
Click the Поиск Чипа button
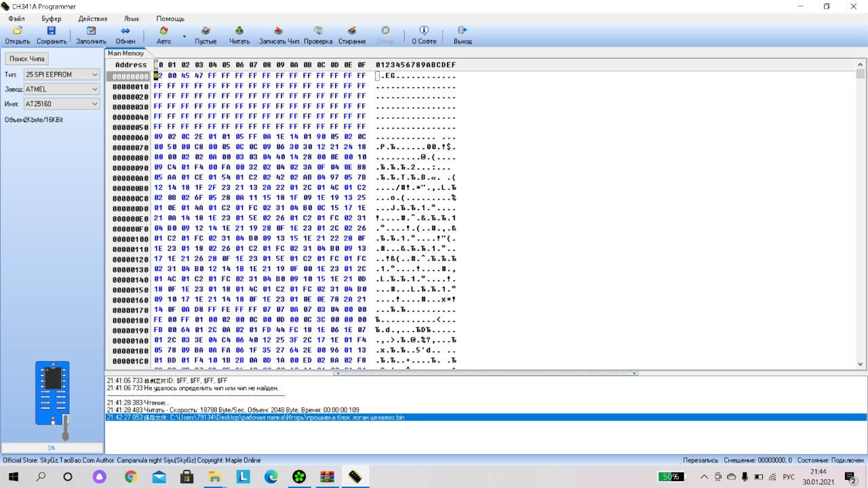tap(27, 59)
